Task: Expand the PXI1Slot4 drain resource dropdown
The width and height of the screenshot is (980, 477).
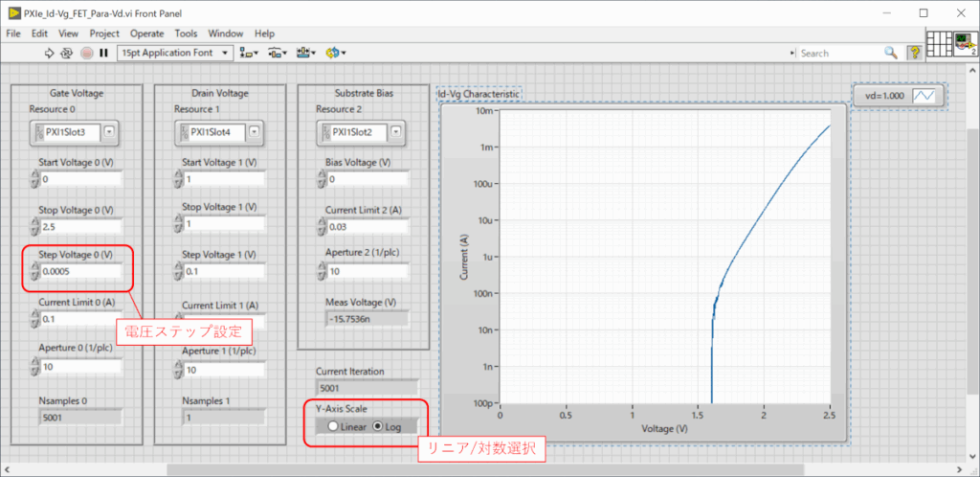Action: click(253, 132)
